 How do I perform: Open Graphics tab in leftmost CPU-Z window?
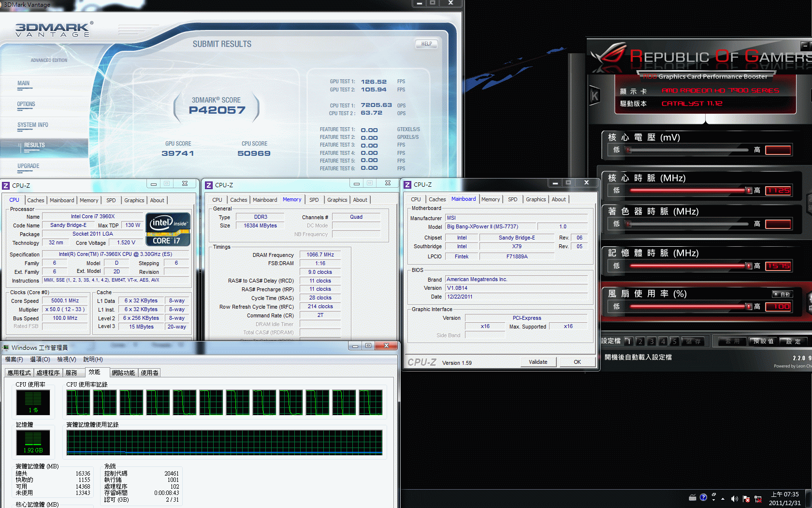134,200
